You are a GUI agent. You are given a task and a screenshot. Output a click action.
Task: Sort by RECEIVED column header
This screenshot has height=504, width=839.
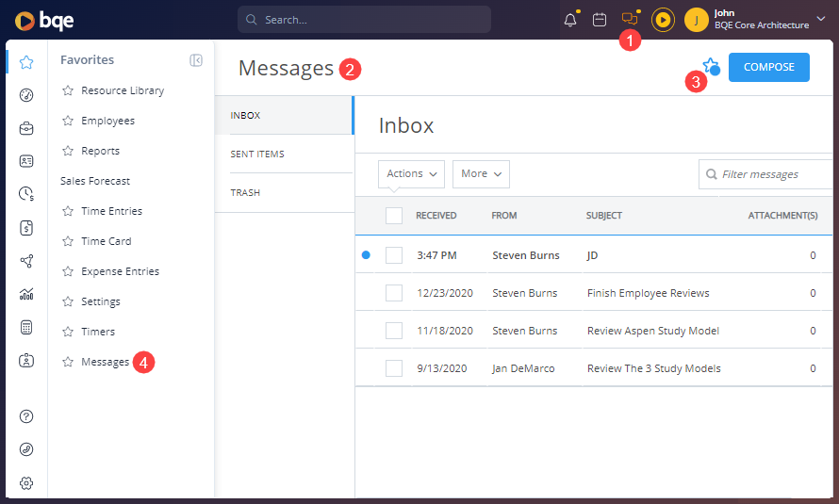(x=436, y=216)
